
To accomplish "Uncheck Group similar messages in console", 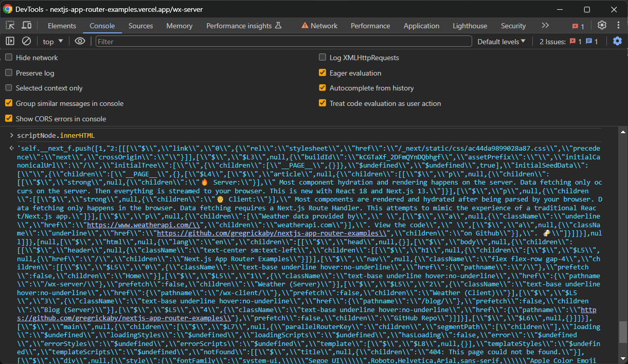I will (x=9, y=103).
